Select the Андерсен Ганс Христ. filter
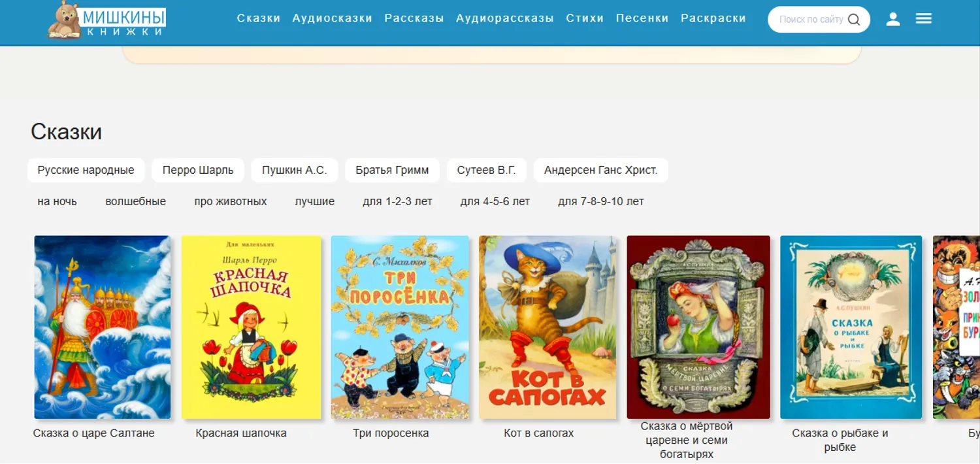 pyautogui.click(x=601, y=170)
